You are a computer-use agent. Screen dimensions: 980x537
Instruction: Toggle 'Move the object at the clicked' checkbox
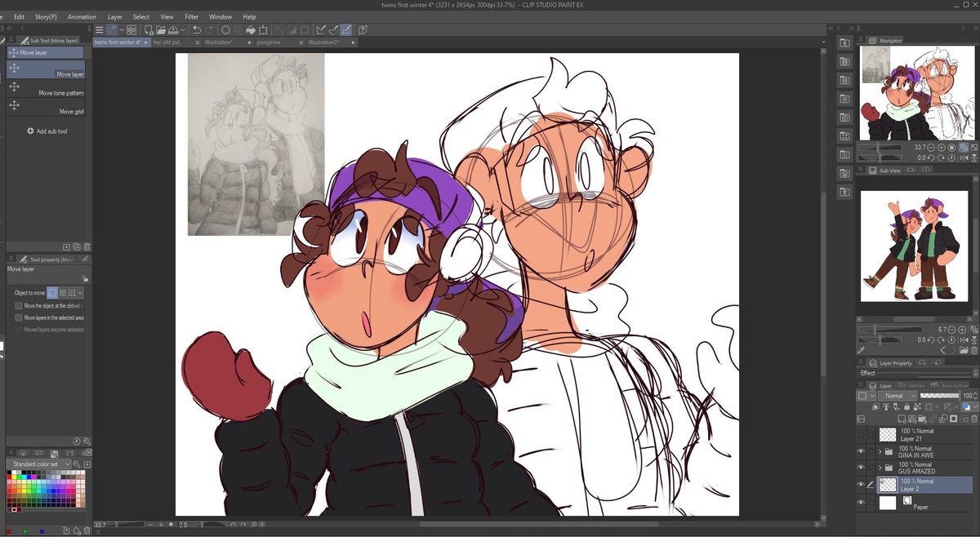(x=18, y=305)
